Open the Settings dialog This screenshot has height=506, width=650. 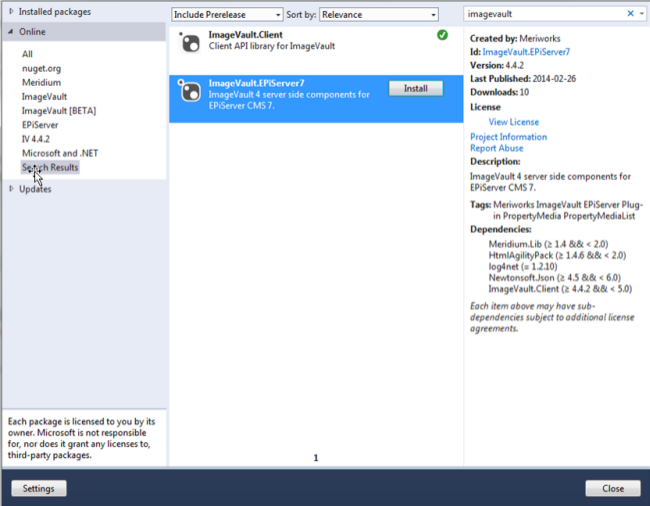[x=39, y=489]
